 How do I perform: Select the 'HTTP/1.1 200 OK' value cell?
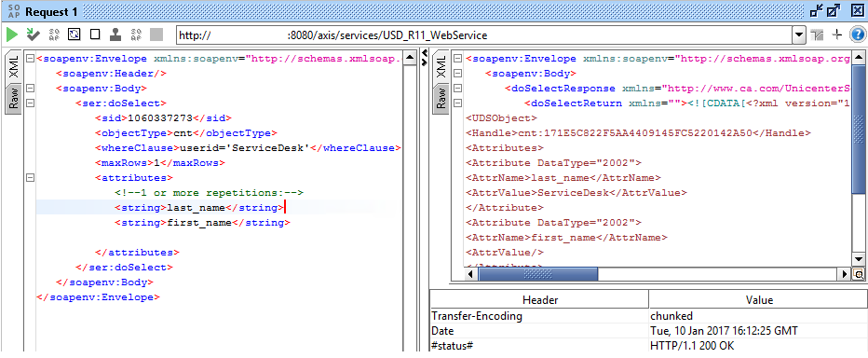[x=758, y=345]
